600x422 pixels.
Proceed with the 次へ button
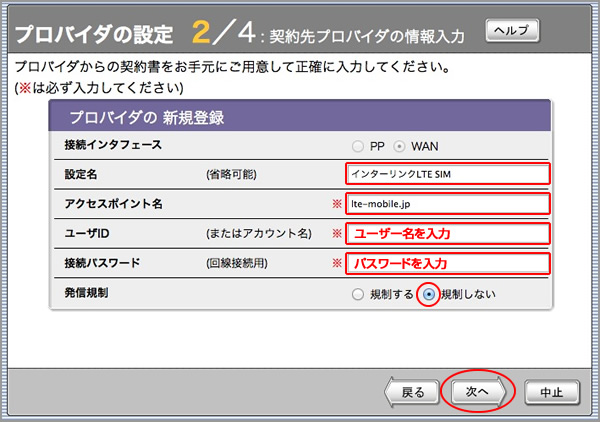pos(476,391)
